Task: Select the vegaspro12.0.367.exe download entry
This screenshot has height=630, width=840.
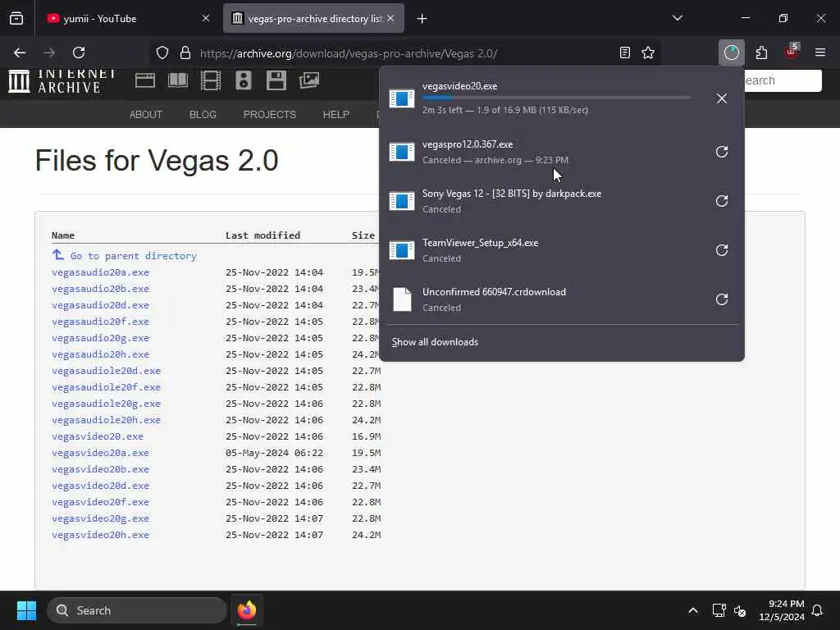Action: 544,152
